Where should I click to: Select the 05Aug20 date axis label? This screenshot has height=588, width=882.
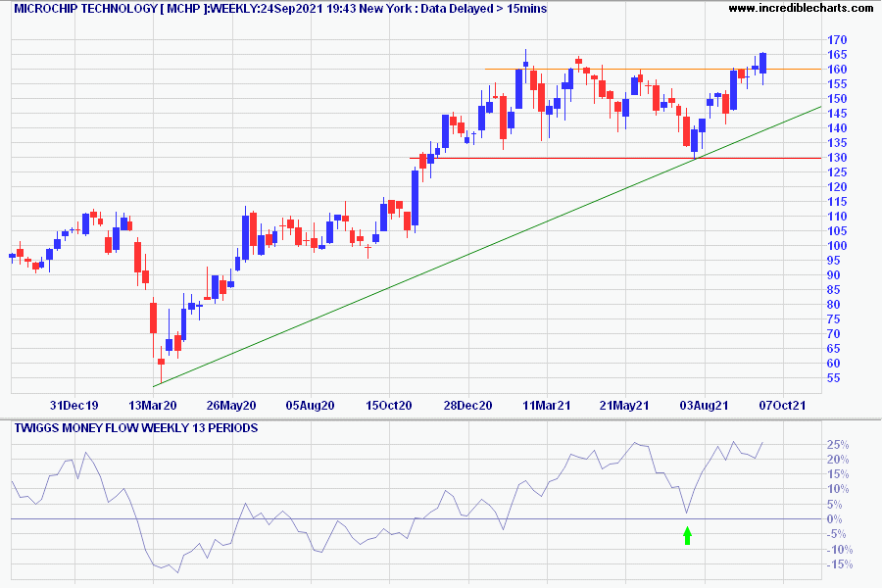click(x=310, y=406)
